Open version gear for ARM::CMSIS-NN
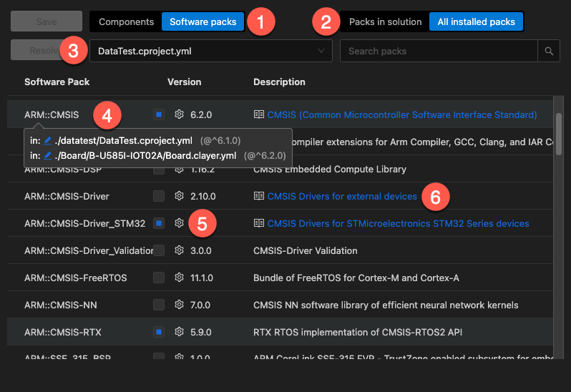 pos(179,304)
